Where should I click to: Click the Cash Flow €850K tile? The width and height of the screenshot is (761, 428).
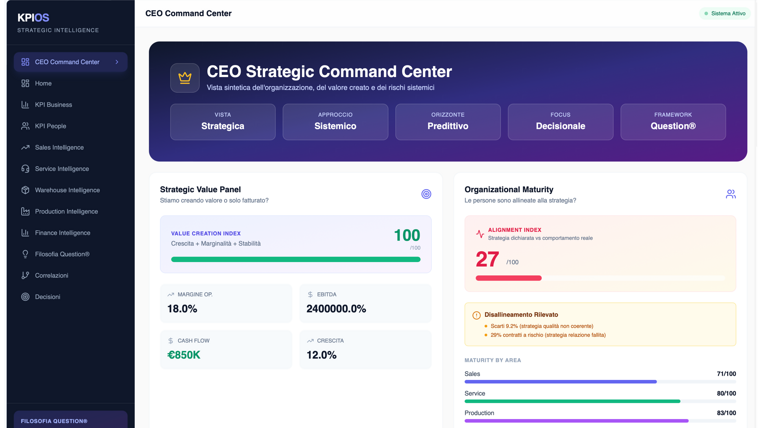226,349
